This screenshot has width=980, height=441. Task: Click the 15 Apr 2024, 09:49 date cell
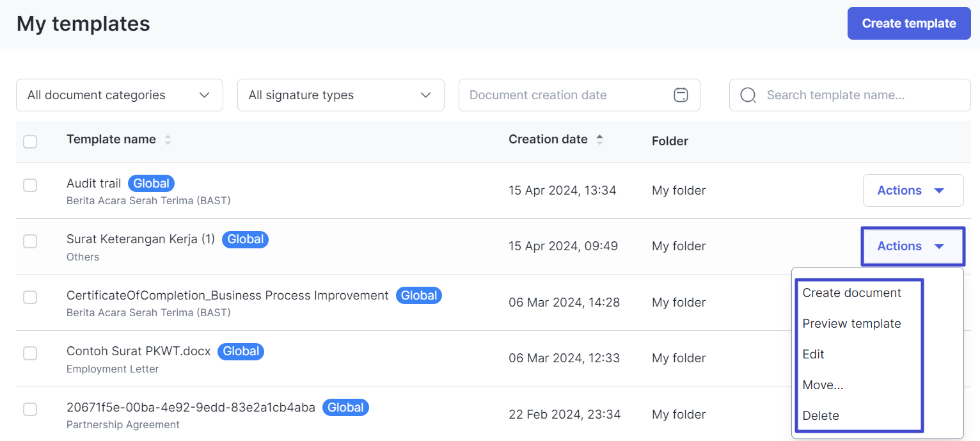[x=563, y=246]
